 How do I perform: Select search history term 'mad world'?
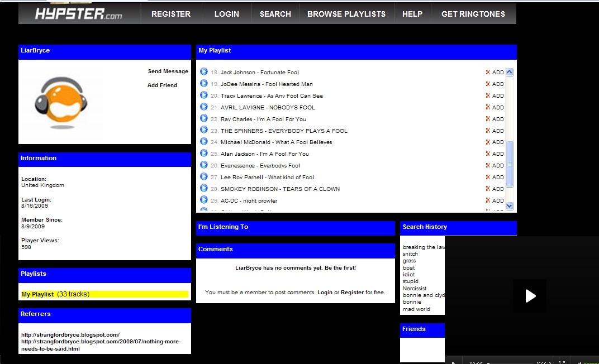coord(416,309)
